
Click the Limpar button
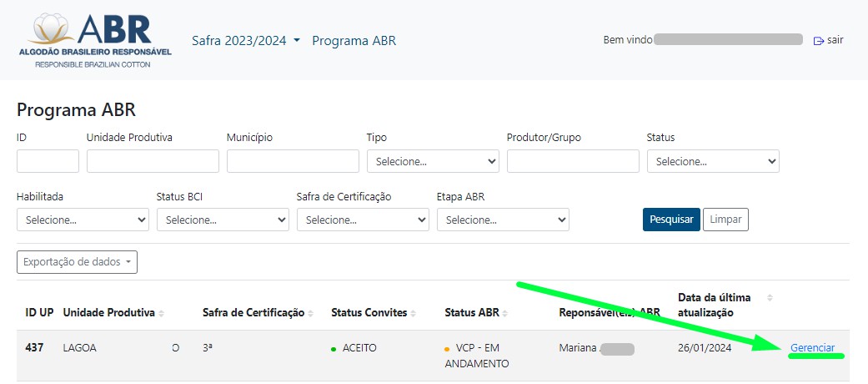(725, 220)
